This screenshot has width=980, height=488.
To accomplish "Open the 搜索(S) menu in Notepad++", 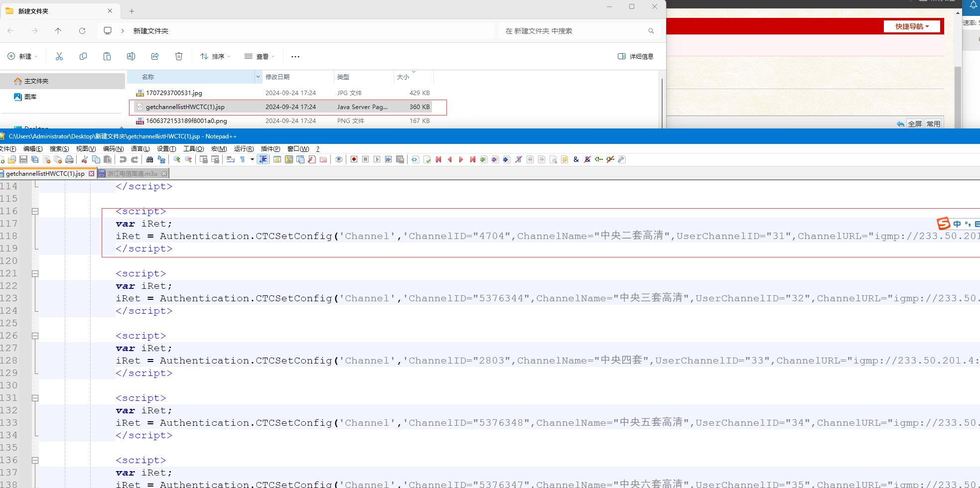I will 59,149.
